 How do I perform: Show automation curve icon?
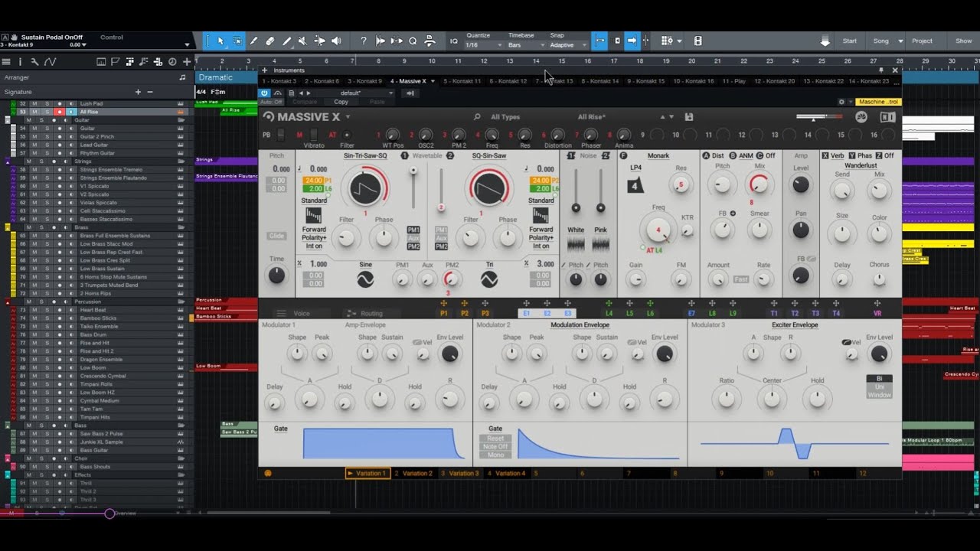tap(50, 62)
